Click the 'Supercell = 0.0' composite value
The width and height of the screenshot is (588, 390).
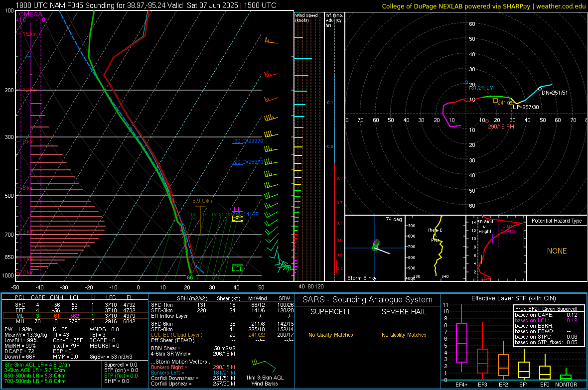(121, 365)
